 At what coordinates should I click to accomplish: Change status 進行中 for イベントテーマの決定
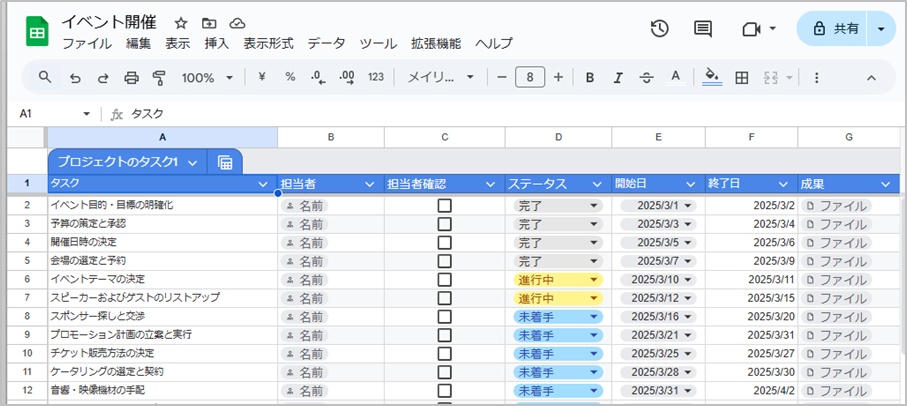[558, 279]
